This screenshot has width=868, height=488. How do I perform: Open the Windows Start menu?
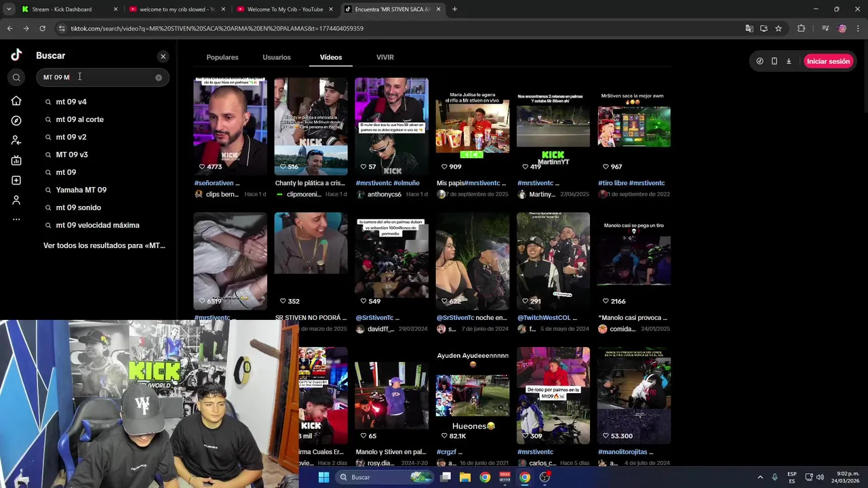(x=323, y=477)
